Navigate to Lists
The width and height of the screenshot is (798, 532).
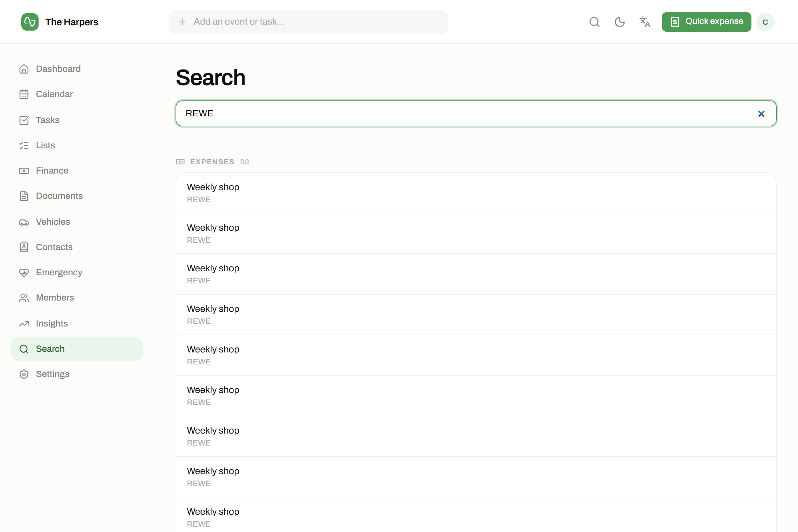point(77,145)
